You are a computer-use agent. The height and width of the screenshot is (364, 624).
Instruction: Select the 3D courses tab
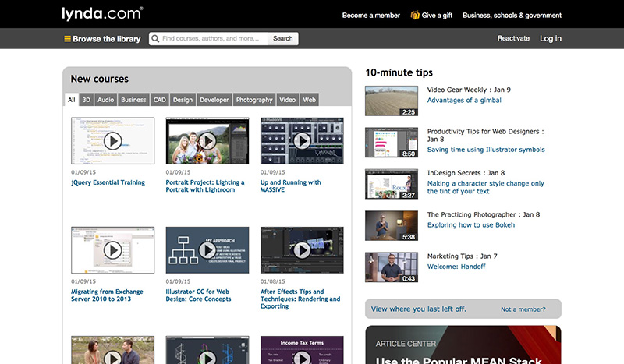tap(87, 100)
